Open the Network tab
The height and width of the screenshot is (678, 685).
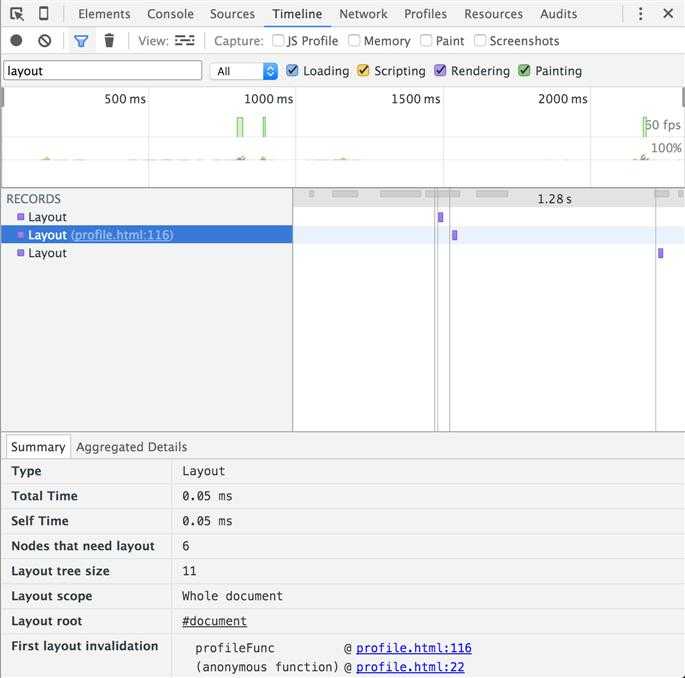click(x=363, y=14)
